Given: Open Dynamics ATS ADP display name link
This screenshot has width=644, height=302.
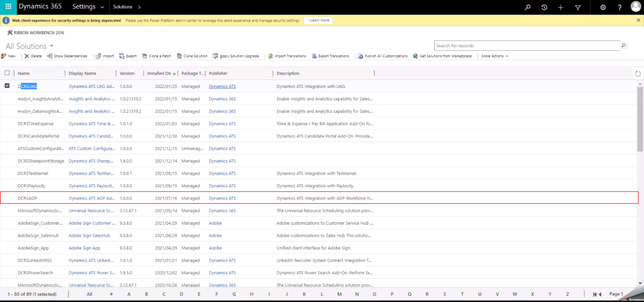Looking at the screenshot, I should pos(92,198).
